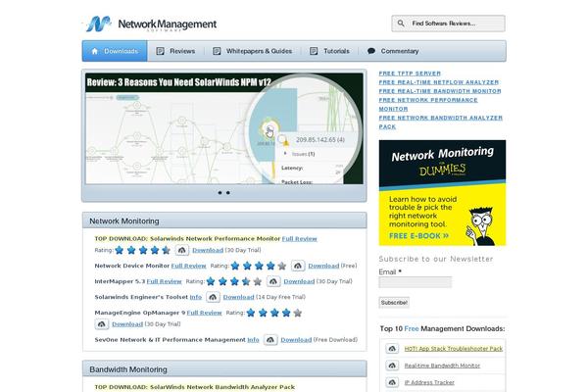Click Download link under ManageEngine OpManager
Screen dimensions: 588x392
click(x=127, y=324)
